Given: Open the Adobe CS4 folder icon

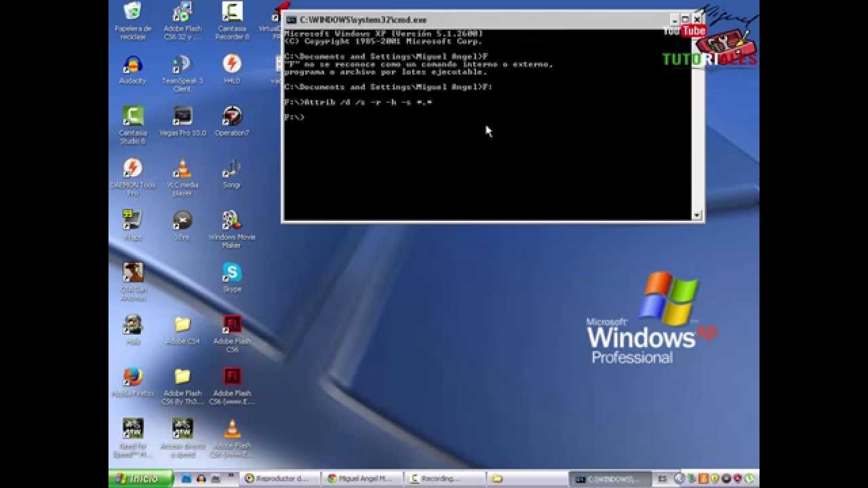Looking at the screenshot, I should [182, 325].
